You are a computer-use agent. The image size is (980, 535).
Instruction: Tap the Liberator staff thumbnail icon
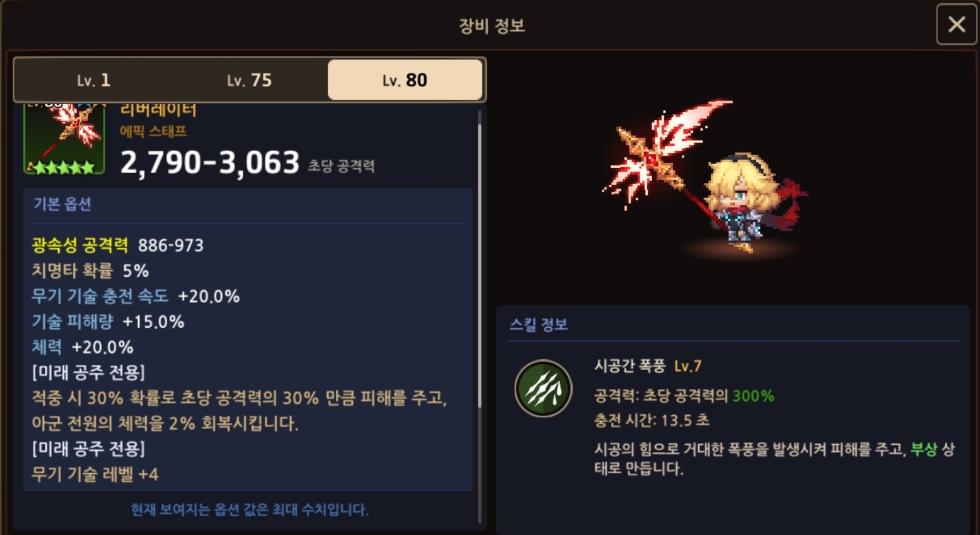(64, 139)
